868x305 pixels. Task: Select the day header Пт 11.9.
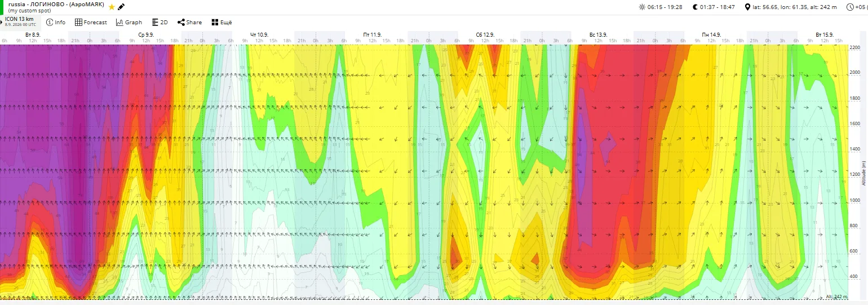tap(373, 35)
